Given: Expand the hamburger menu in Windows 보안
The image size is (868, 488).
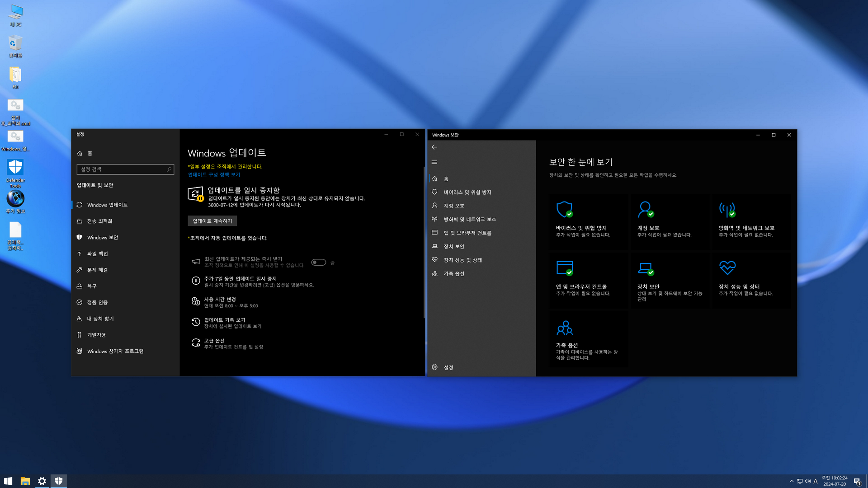Looking at the screenshot, I should pyautogui.click(x=434, y=162).
